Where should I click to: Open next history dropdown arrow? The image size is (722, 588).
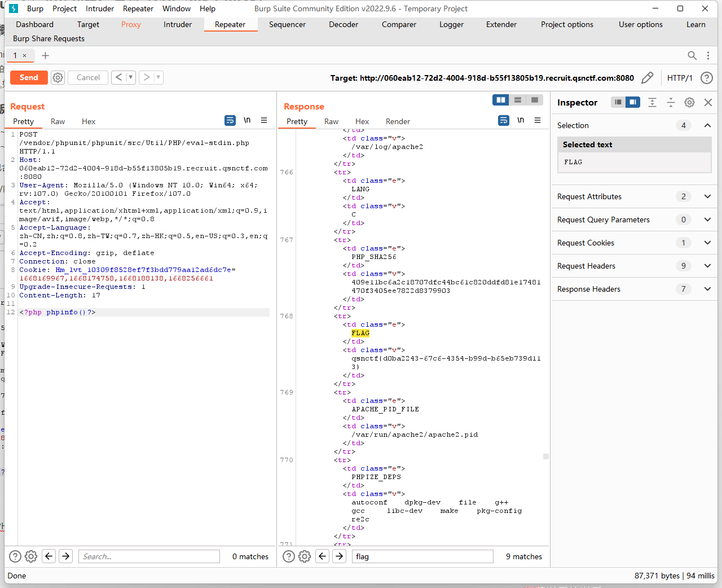pos(159,77)
